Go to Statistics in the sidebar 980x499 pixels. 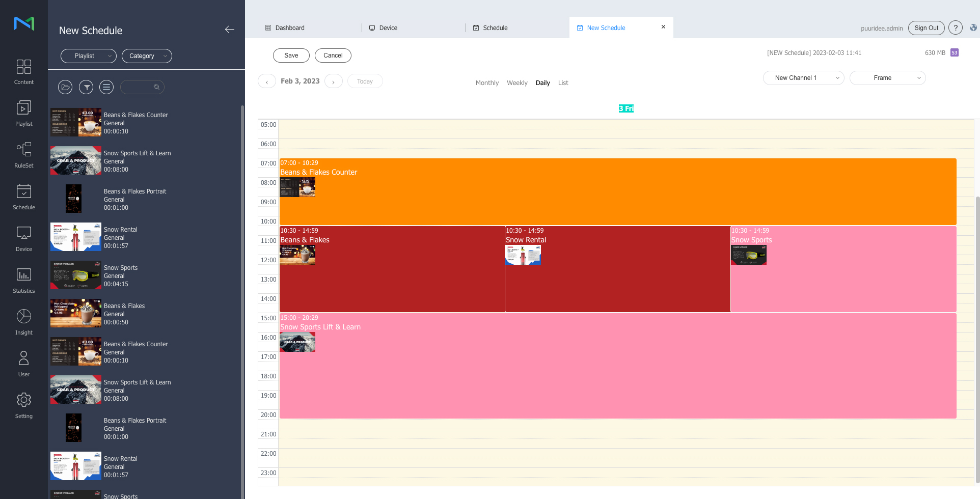[24, 281]
